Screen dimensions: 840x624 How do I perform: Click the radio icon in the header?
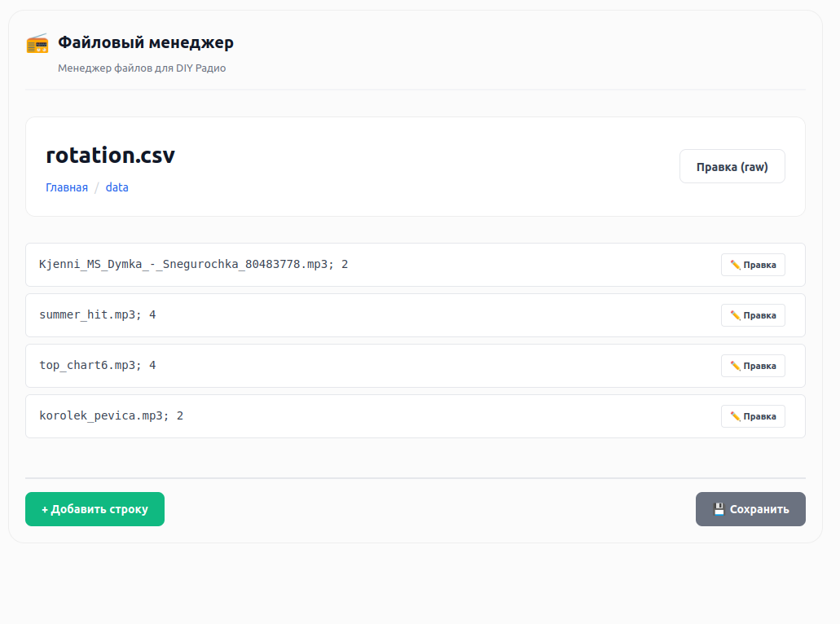(37, 43)
